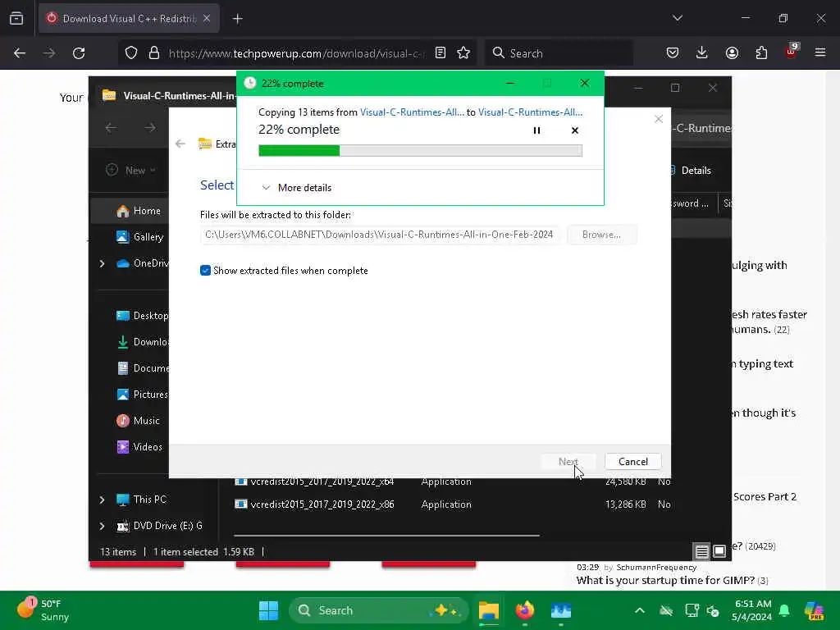Viewport: 840px width, 630px height.
Task: Select Home in Explorer sidebar
Action: pyautogui.click(x=138, y=211)
